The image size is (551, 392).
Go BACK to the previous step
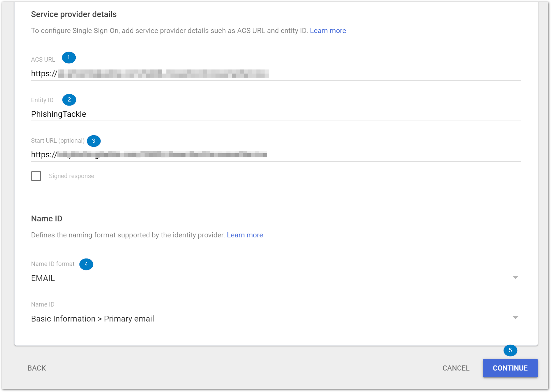click(x=37, y=368)
